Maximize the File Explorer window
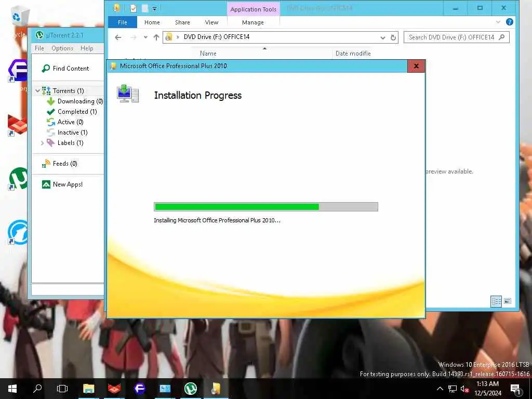 pos(480,8)
